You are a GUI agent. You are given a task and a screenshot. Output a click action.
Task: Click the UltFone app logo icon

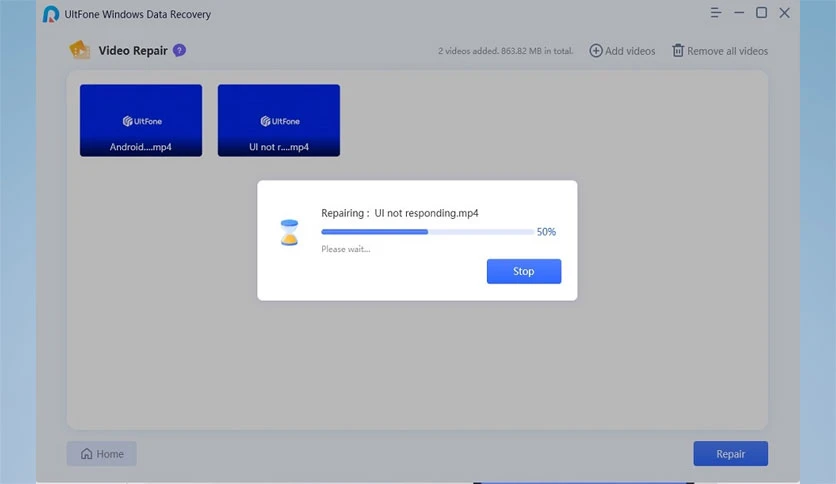[x=51, y=14]
